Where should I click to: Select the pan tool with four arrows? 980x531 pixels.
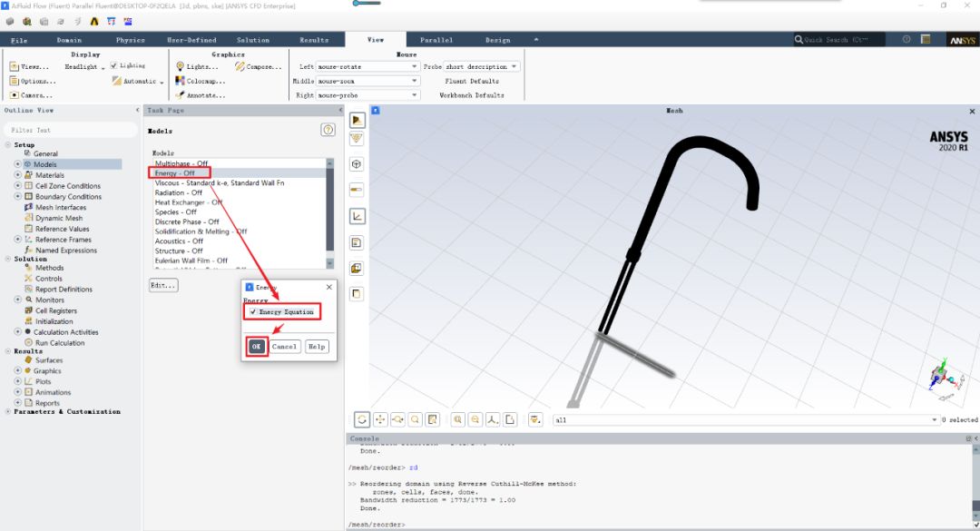(380, 419)
